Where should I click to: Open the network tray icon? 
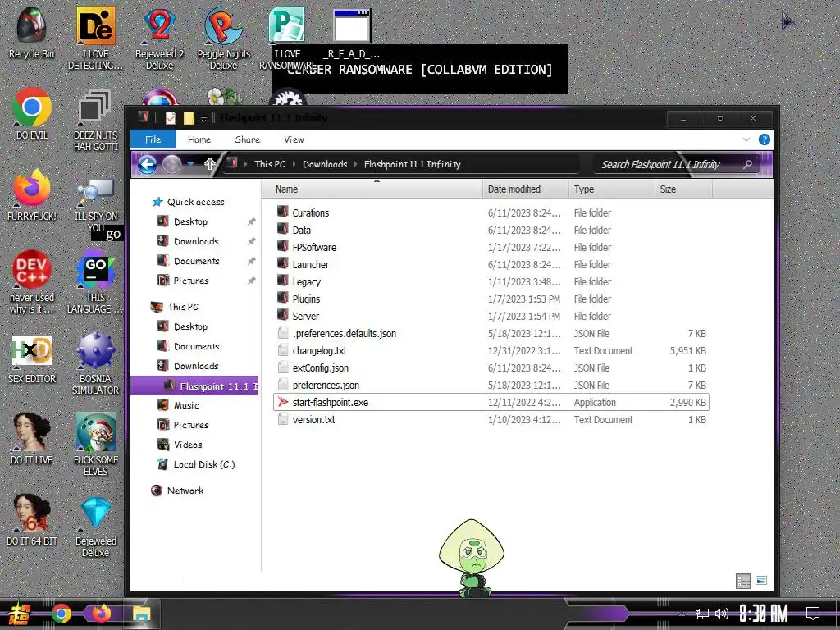coord(702,614)
